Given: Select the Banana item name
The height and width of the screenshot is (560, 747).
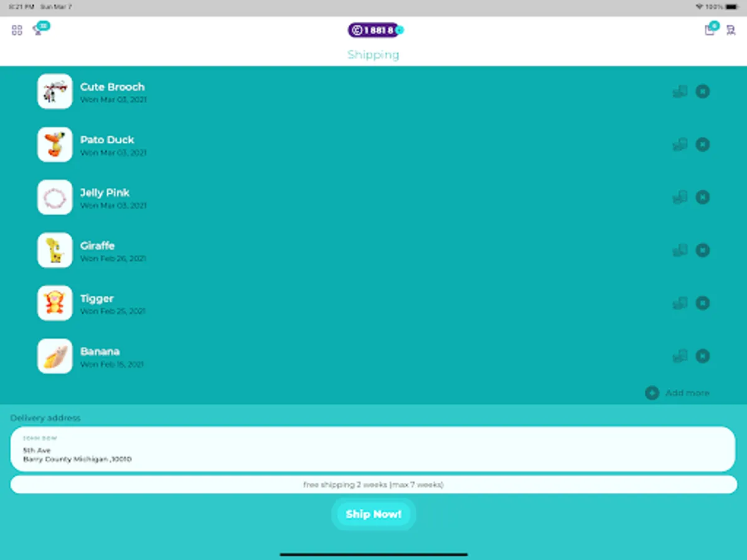Looking at the screenshot, I should point(100,352).
